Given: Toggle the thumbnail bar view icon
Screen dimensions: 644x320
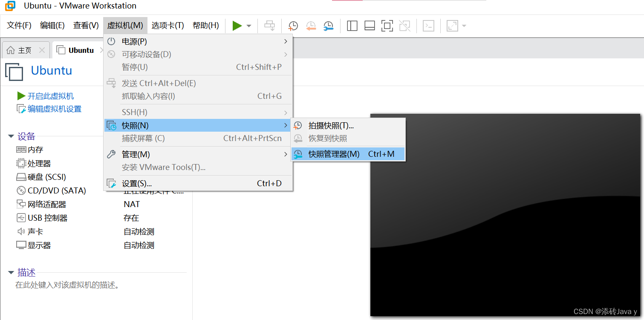Looking at the screenshot, I should 370,26.
